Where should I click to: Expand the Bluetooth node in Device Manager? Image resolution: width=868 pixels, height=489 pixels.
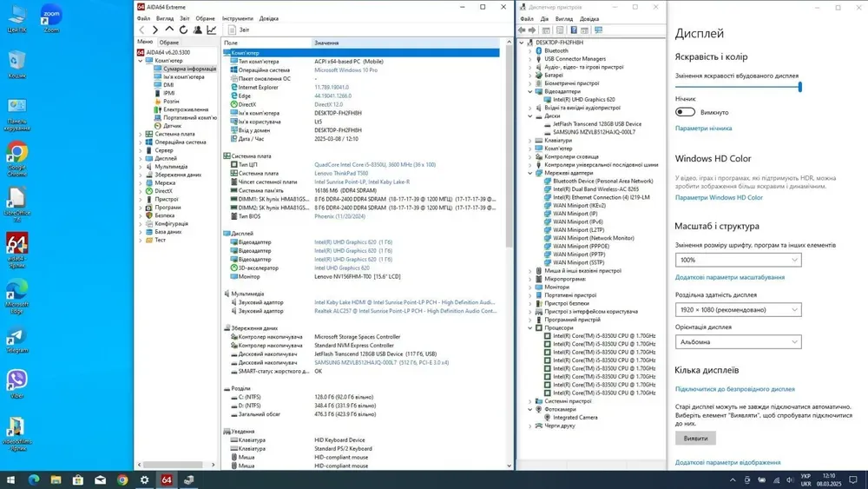coord(530,50)
